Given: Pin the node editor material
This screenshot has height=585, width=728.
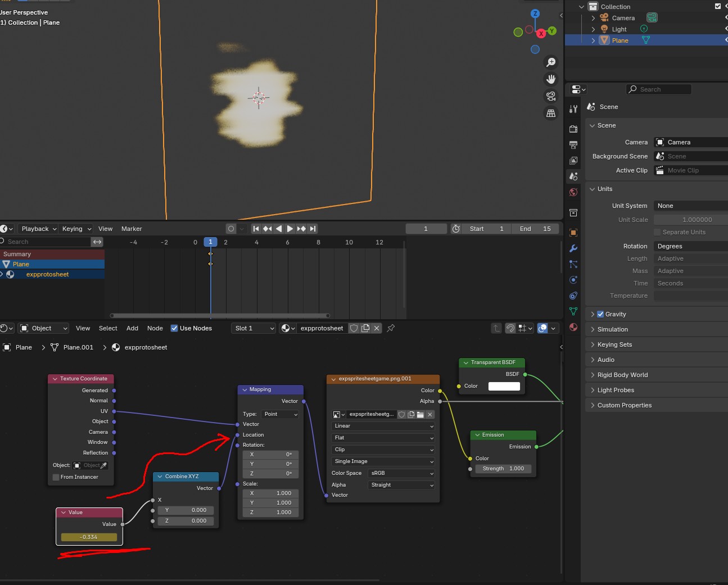Looking at the screenshot, I should click(391, 328).
